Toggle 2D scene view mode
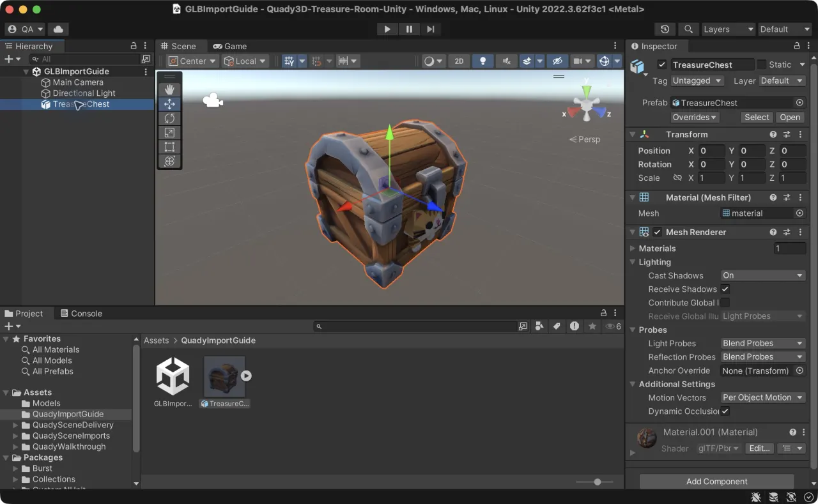Viewport: 818px width, 504px height. pos(459,61)
